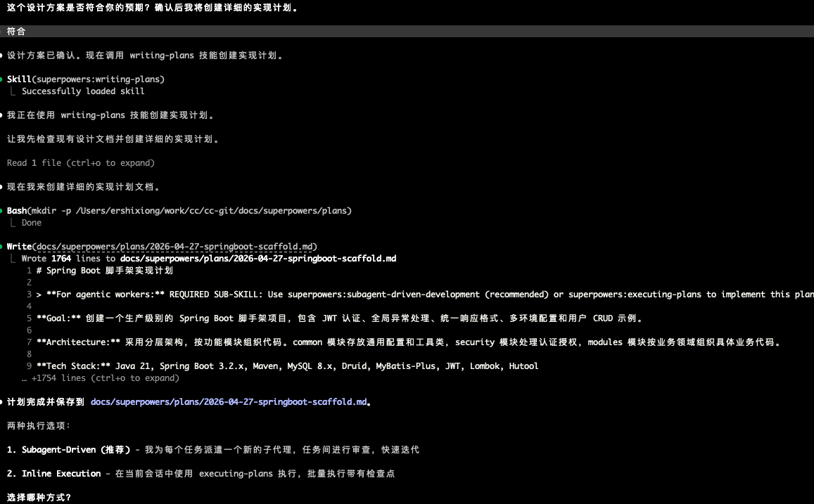The height and width of the screenshot is (504, 814).
Task: Click '让我先检查现有设计文档' message line
Action: [x=113, y=139]
